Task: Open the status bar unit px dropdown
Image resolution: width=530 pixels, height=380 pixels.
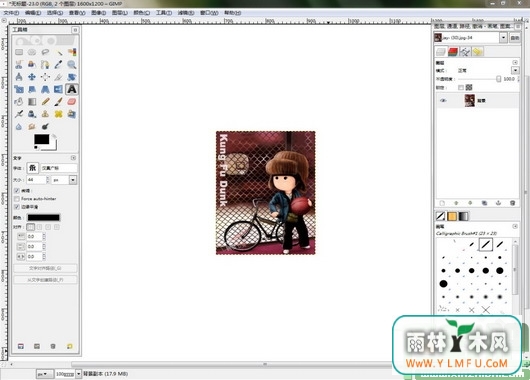Action: click(x=45, y=374)
